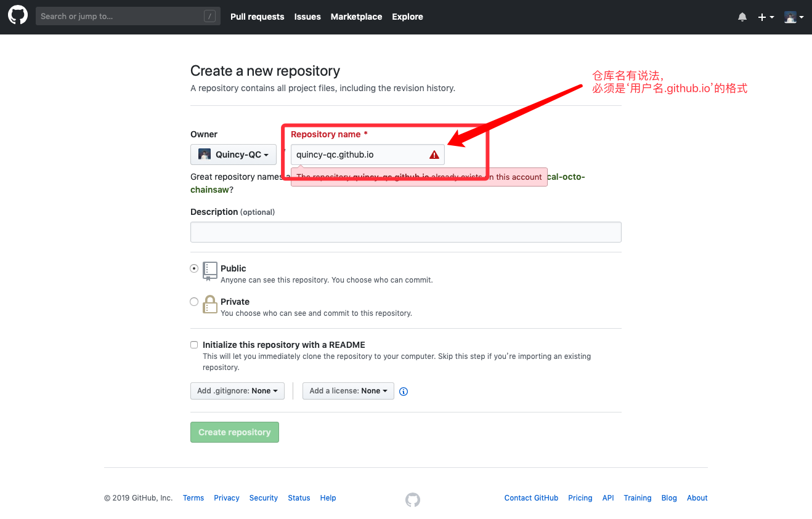The width and height of the screenshot is (812, 519).
Task: Click the Public repository book icon
Action: [x=210, y=272]
